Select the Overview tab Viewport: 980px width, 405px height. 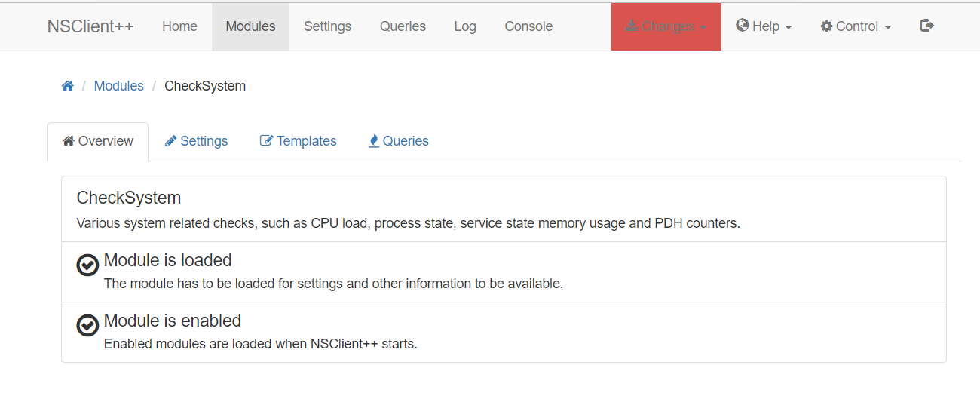[98, 141]
